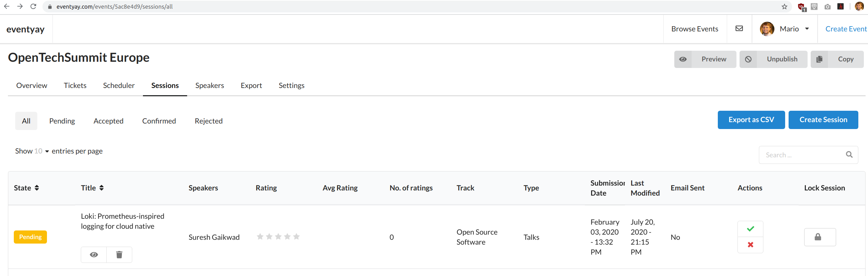Click Export as CSV button
This screenshot has width=868, height=276.
point(751,120)
